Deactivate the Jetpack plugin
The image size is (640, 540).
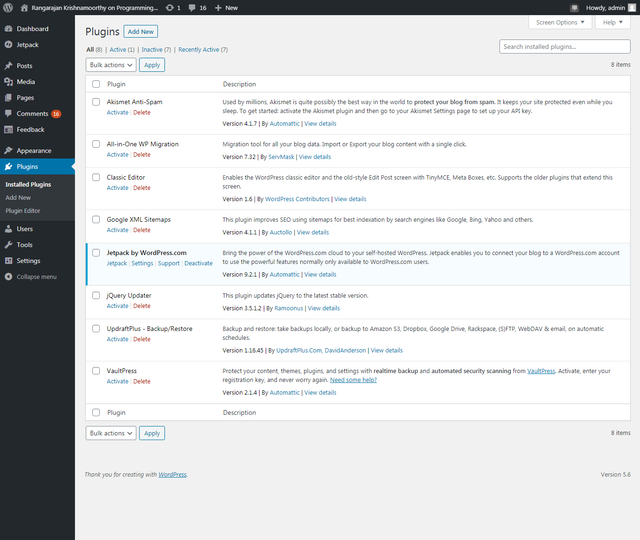click(198, 263)
